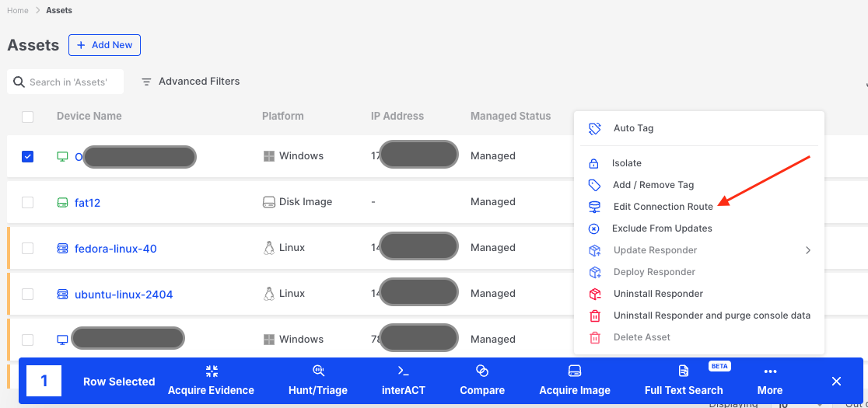Select Isolate from the context menu
868x408 pixels.
(x=627, y=163)
